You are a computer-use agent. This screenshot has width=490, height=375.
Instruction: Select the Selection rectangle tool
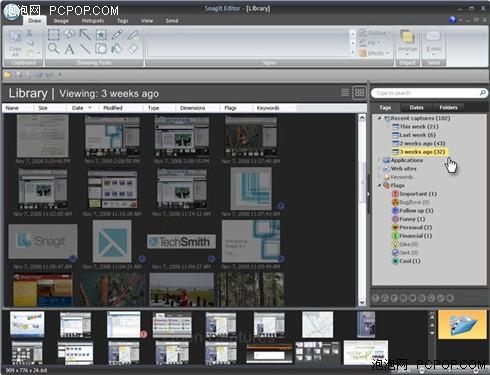coord(54,34)
